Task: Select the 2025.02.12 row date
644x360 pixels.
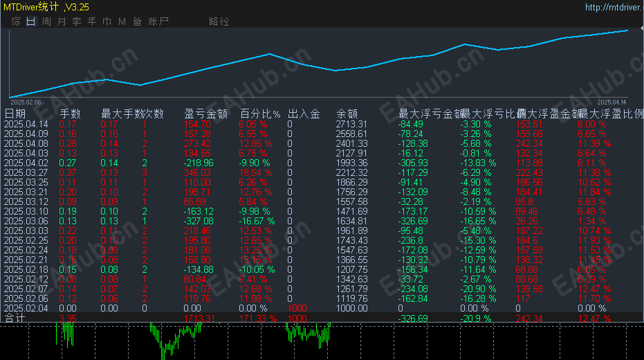Action: coord(26,279)
